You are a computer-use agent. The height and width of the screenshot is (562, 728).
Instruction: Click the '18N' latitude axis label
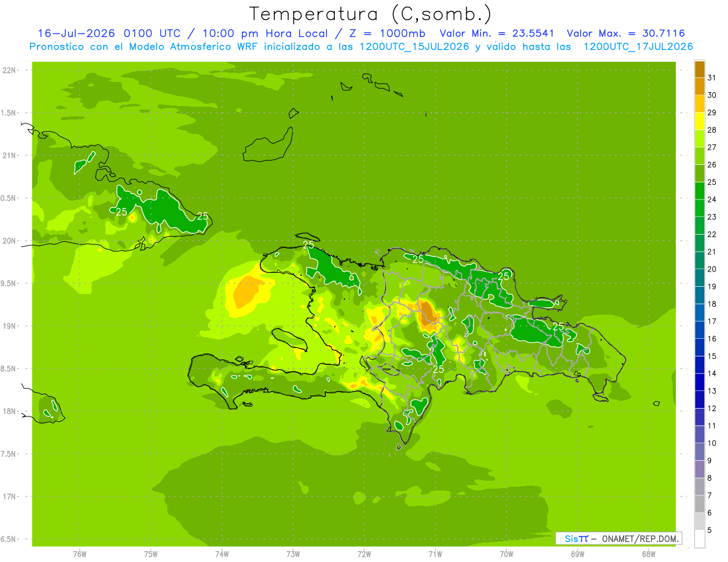coord(10,412)
